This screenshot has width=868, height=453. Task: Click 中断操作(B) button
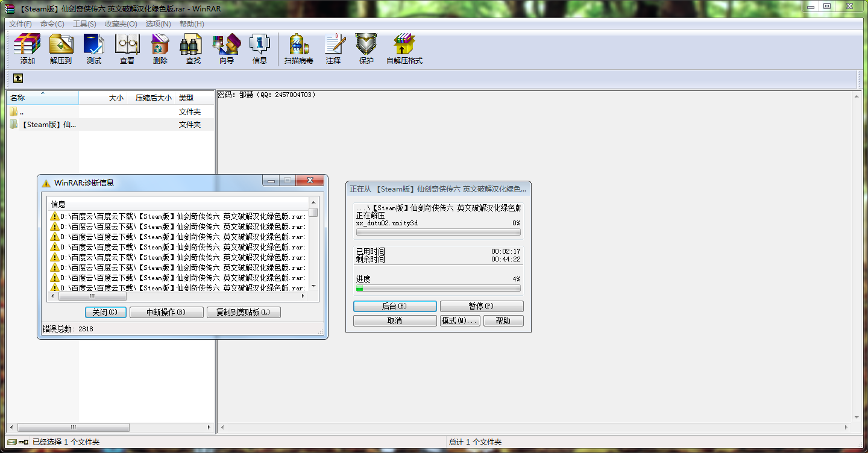click(x=166, y=312)
